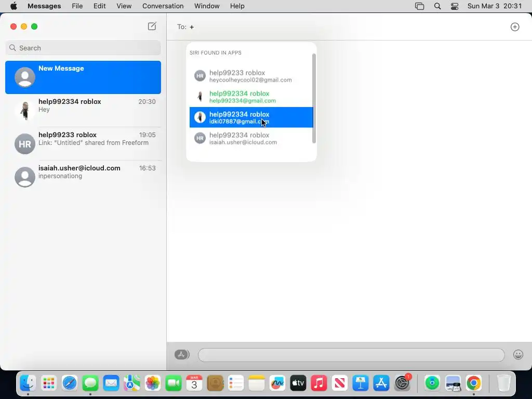The height and width of the screenshot is (399, 532).
Task: Open the emoji picker
Action: click(518, 354)
